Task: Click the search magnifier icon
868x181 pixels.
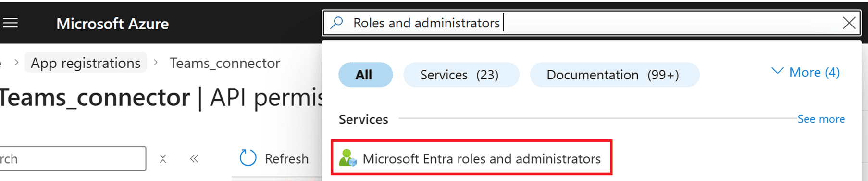Action: 337,23
